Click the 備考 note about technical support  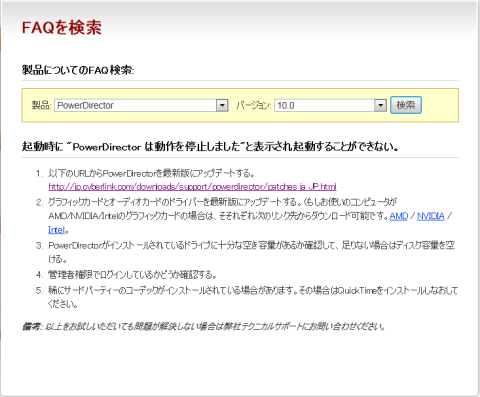[203, 326]
